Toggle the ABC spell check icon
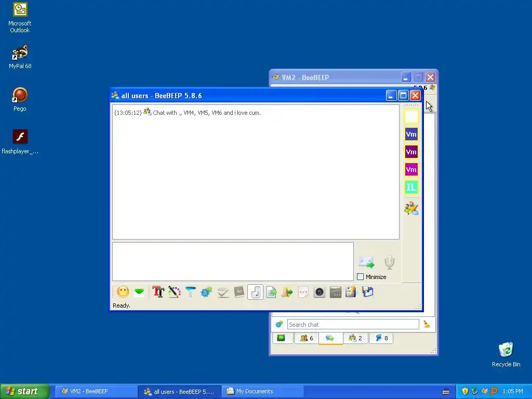This screenshot has width=532, height=399. [223, 292]
